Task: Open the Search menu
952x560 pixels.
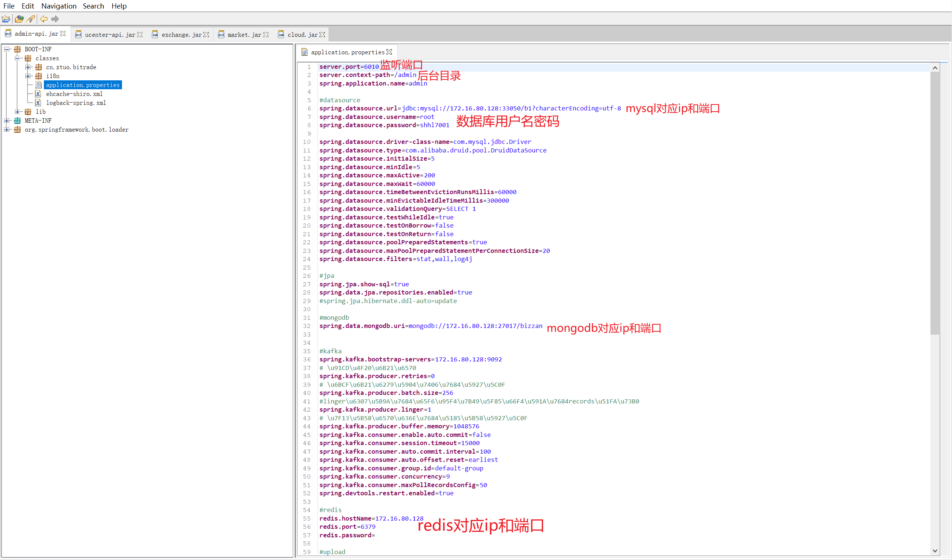Action: [x=93, y=6]
